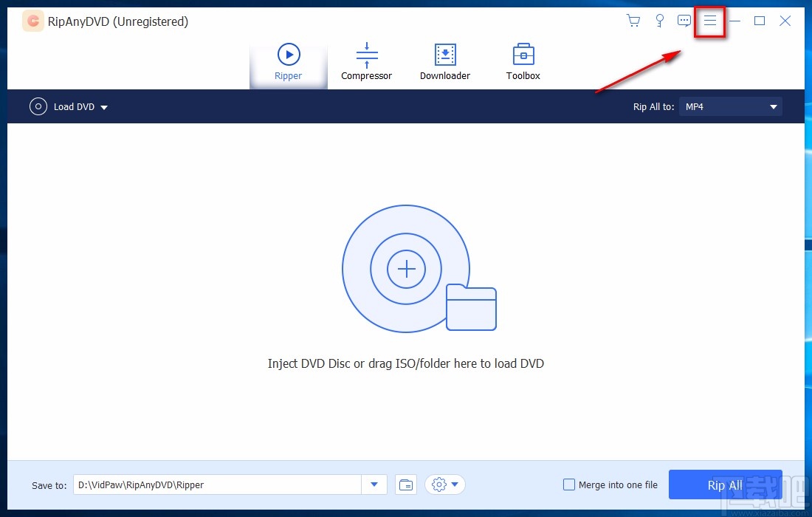Click the Rip All button
812x517 pixels.
pos(725,485)
